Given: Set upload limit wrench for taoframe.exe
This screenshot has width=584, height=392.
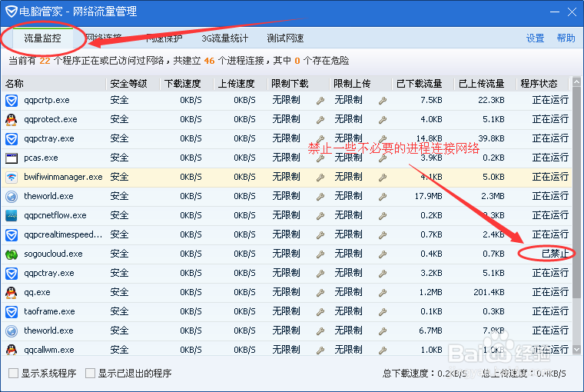Looking at the screenshot, I should pos(383,312).
